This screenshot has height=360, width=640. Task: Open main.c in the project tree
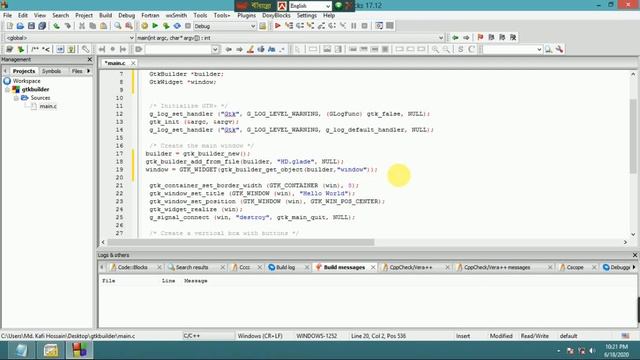click(48, 107)
